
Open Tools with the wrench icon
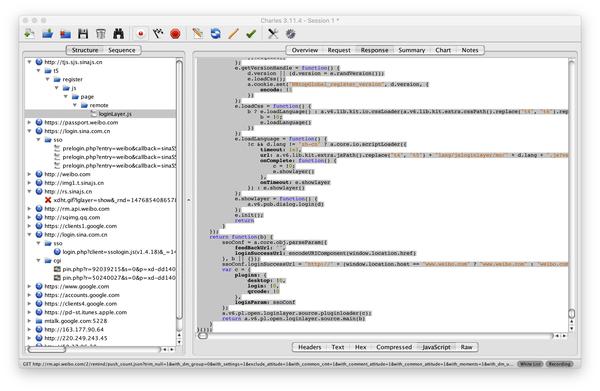pos(273,34)
